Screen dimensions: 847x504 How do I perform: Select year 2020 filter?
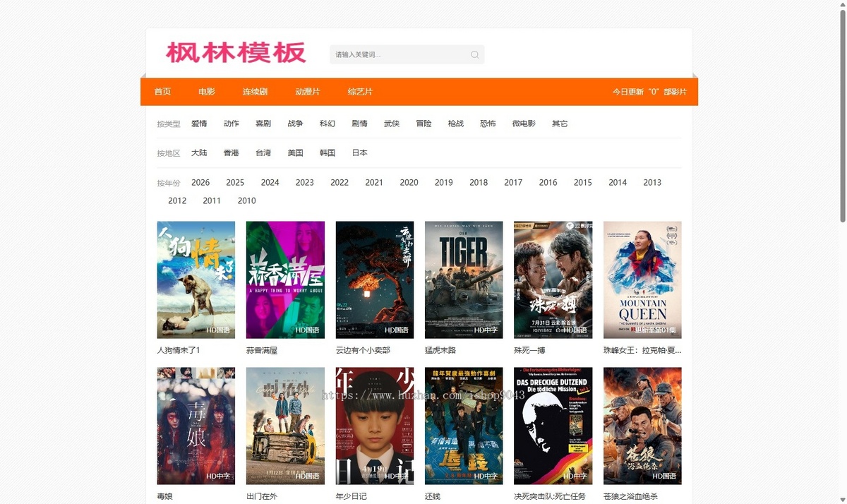409,183
